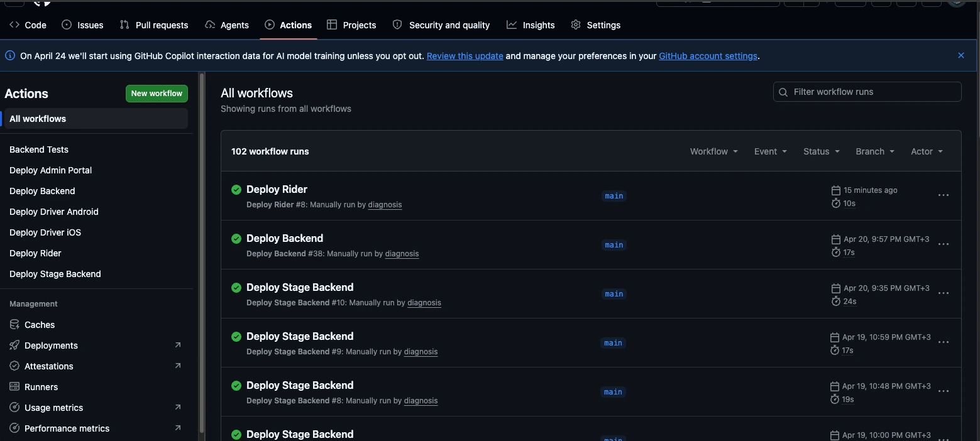This screenshot has width=980, height=441.
Task: Click the Deployments rocket icon
Action: (x=14, y=345)
